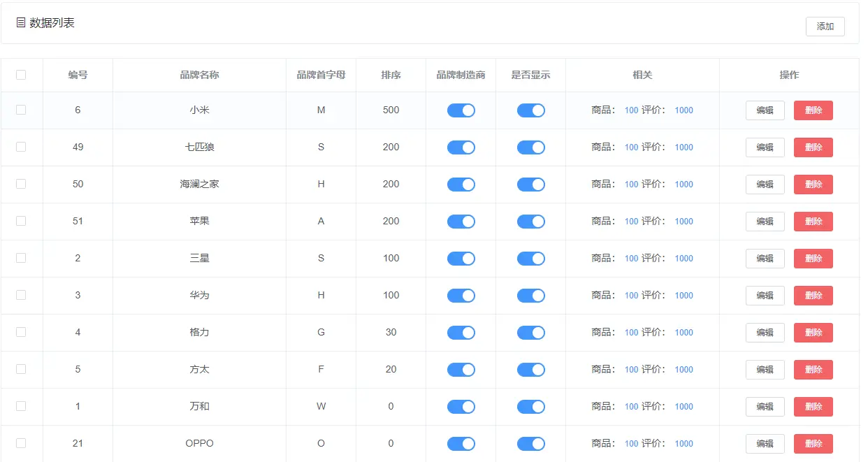Turn off 是否显示 switch for 七匹狼
The height and width of the screenshot is (462, 868).
[531, 147]
